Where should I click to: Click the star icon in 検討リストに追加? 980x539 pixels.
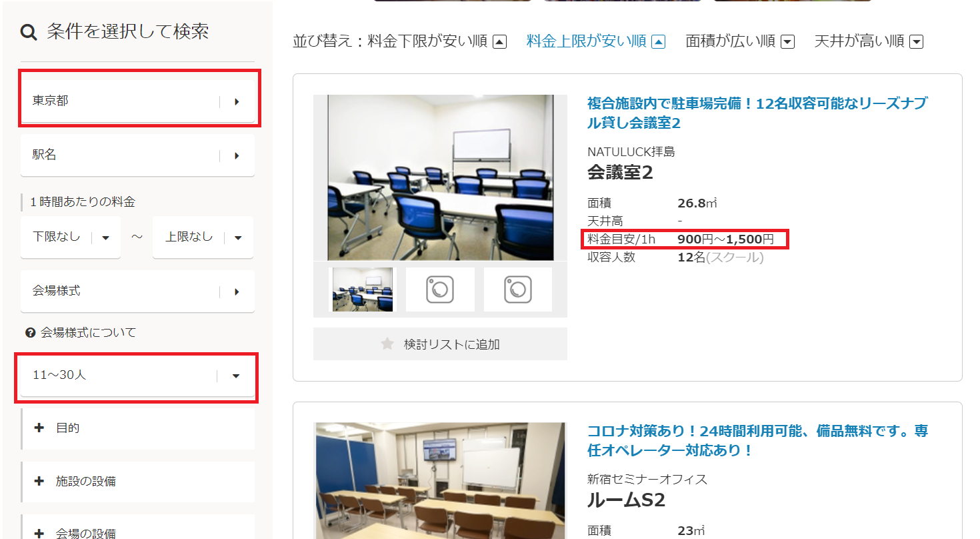(x=387, y=344)
